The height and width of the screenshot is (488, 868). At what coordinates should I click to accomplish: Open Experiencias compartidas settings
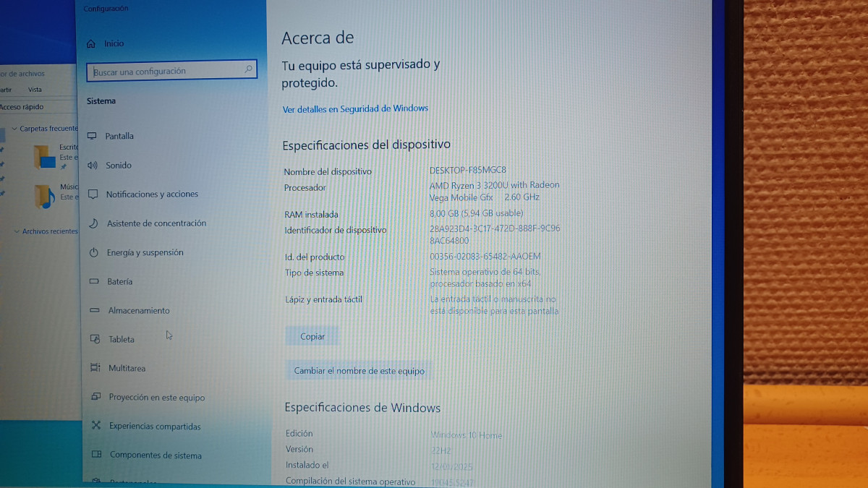(x=155, y=427)
